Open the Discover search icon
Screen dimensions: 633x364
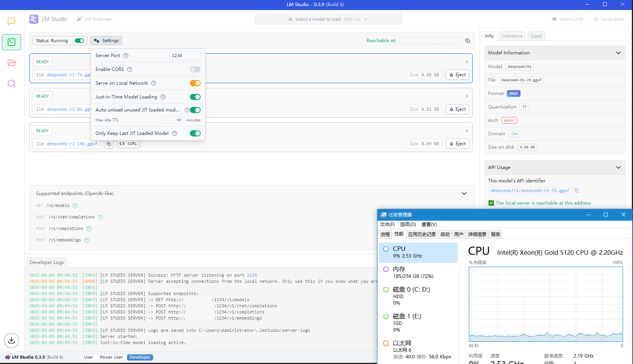(12, 84)
